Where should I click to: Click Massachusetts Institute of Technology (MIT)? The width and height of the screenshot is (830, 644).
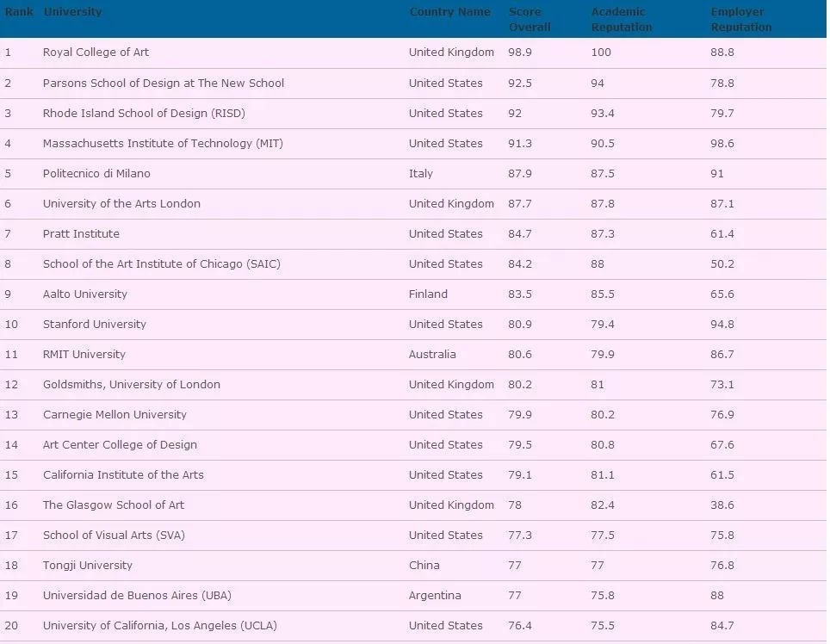click(163, 144)
